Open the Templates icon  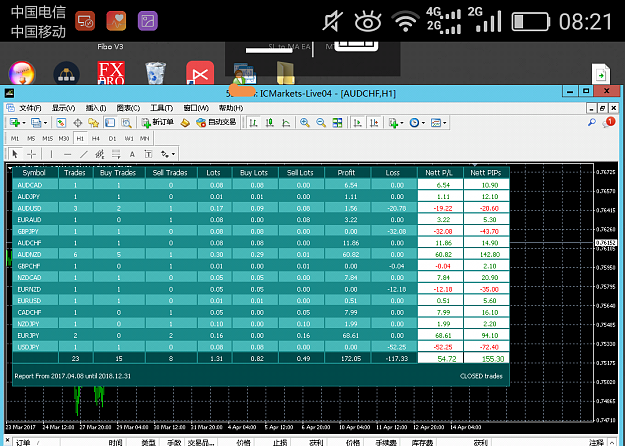tap(436, 123)
